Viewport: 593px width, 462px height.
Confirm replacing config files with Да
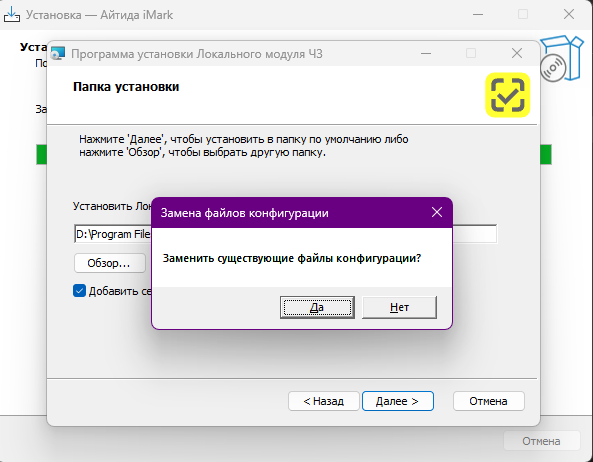317,307
